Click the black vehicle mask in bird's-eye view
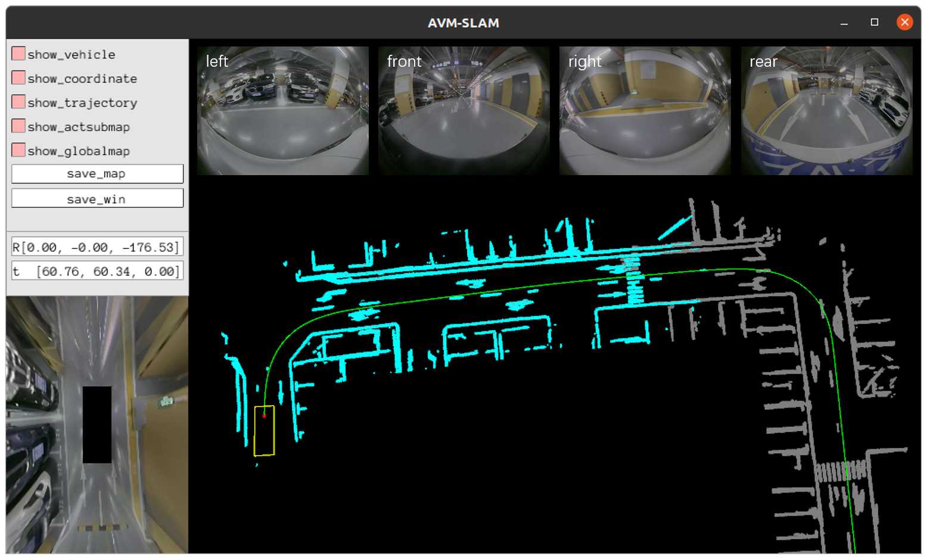 click(x=97, y=425)
